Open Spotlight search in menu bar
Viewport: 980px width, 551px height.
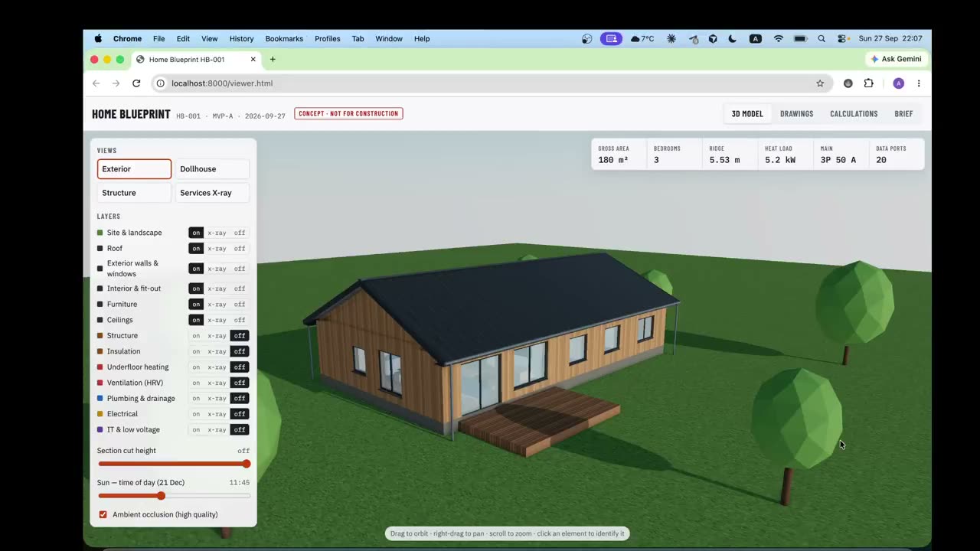(x=822, y=38)
